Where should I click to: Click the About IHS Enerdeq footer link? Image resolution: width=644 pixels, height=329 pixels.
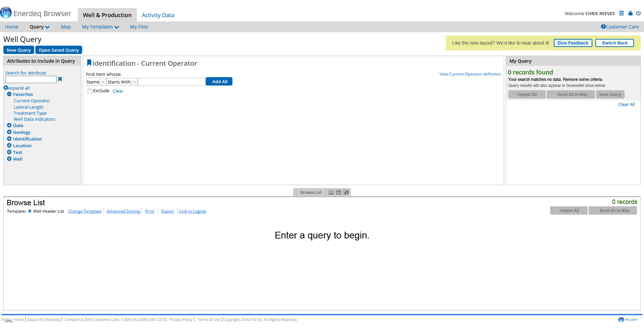[x=43, y=320]
